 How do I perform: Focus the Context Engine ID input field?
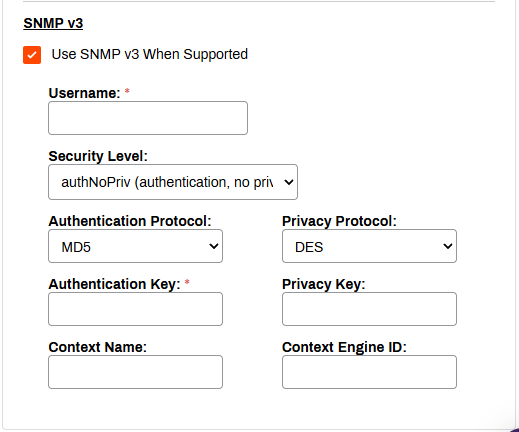[369, 372]
